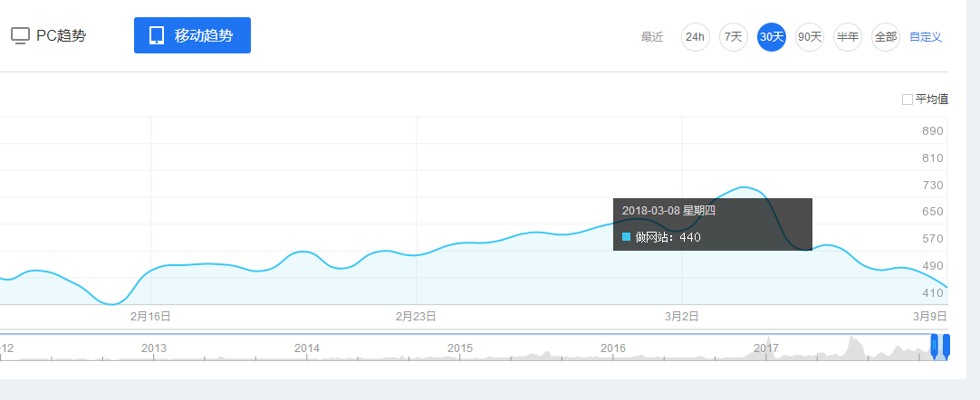The height and width of the screenshot is (400, 980).
Task: Click the right handle of timeline range slider
Action: click(x=946, y=347)
